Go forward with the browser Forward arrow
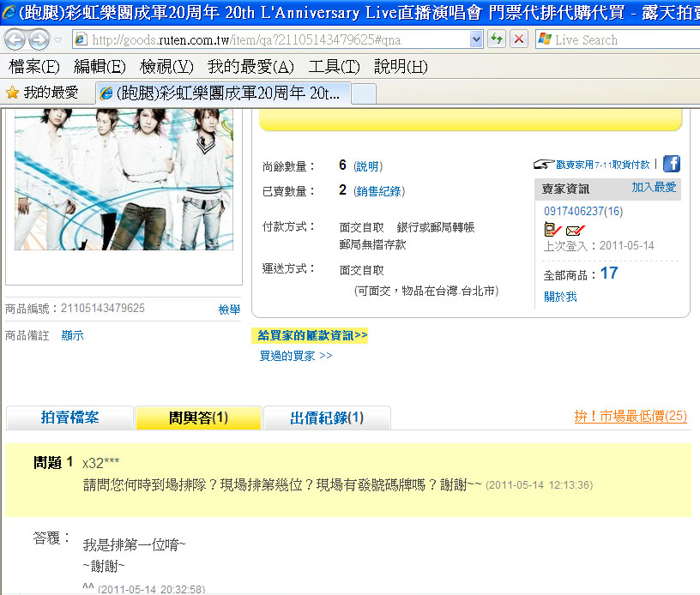 coord(39,40)
